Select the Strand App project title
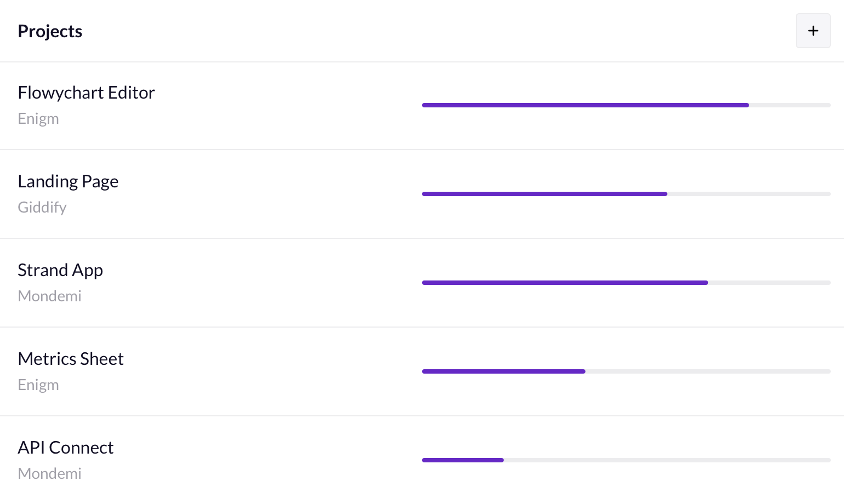 pos(60,270)
